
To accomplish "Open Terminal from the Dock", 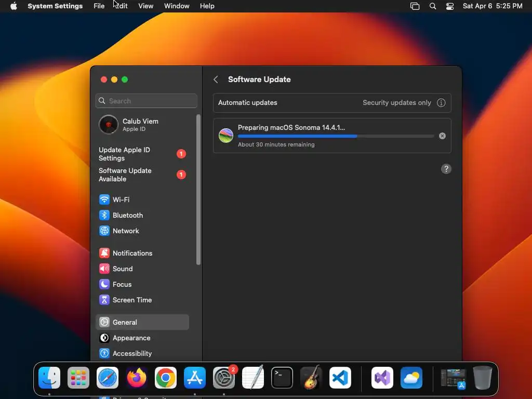I will tap(282, 378).
